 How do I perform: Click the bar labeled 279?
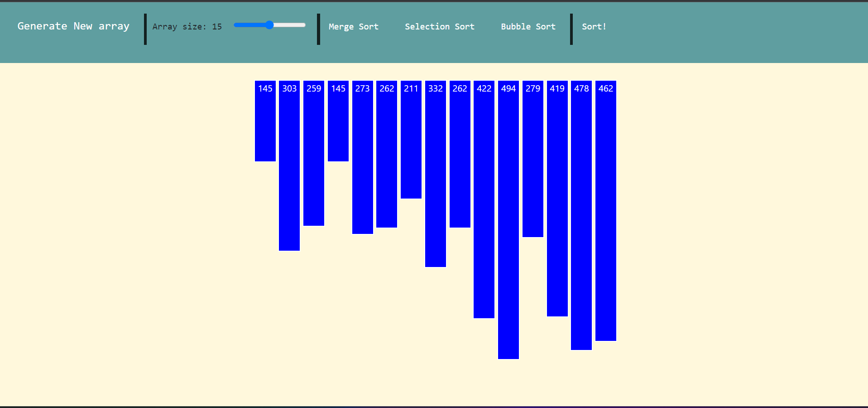533,159
